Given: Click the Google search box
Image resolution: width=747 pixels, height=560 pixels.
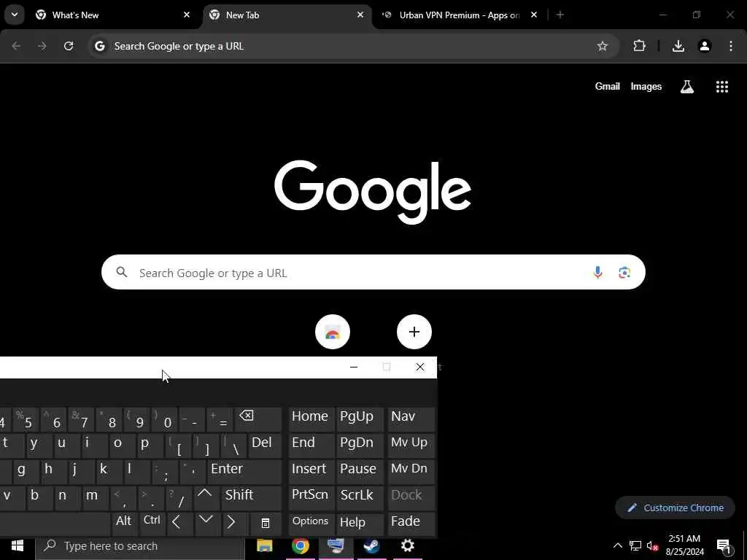Looking at the screenshot, I should point(373,273).
